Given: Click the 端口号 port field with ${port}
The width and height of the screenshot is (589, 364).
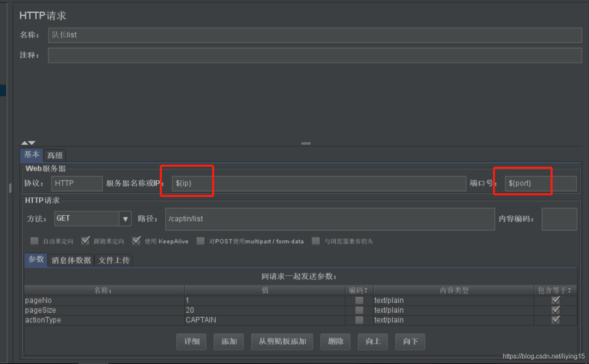Looking at the screenshot, I should coord(540,183).
